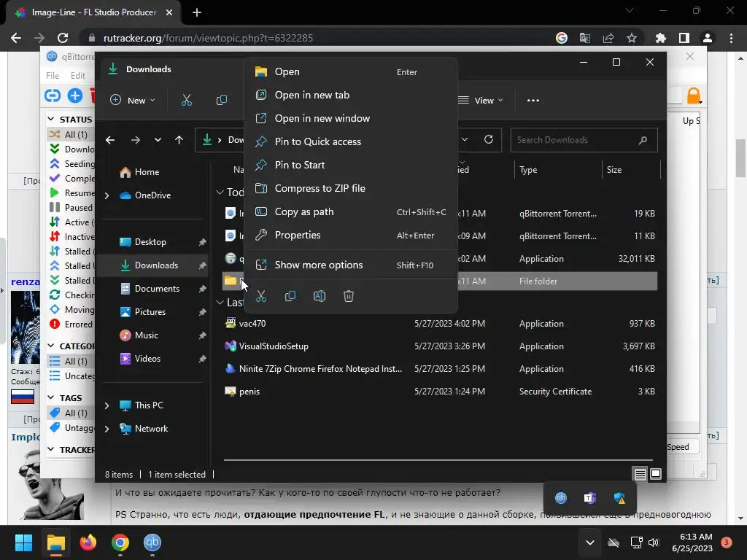Click the Explorer toolbar Cut scissors icon
747x560 pixels.
click(186, 101)
